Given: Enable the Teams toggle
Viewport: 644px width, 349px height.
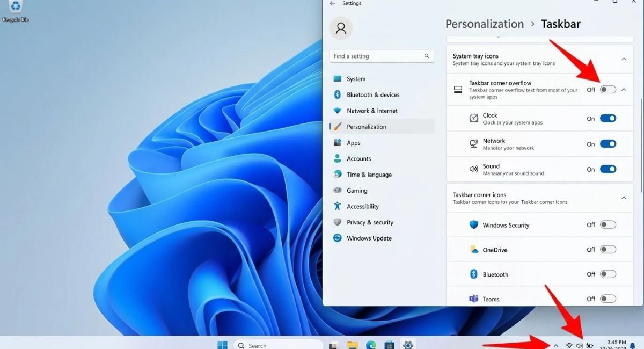Looking at the screenshot, I should pyautogui.click(x=608, y=299).
